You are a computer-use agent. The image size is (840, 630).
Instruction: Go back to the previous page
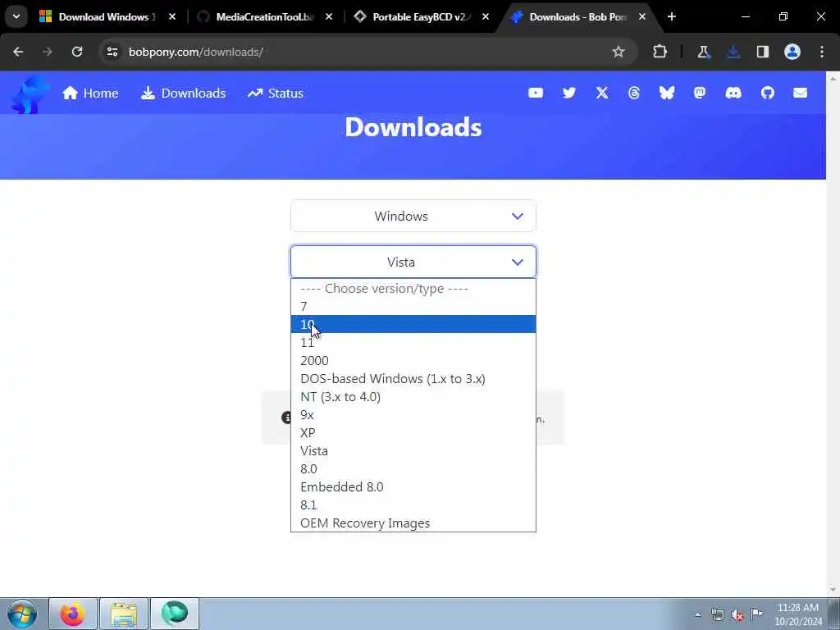pos(18,52)
